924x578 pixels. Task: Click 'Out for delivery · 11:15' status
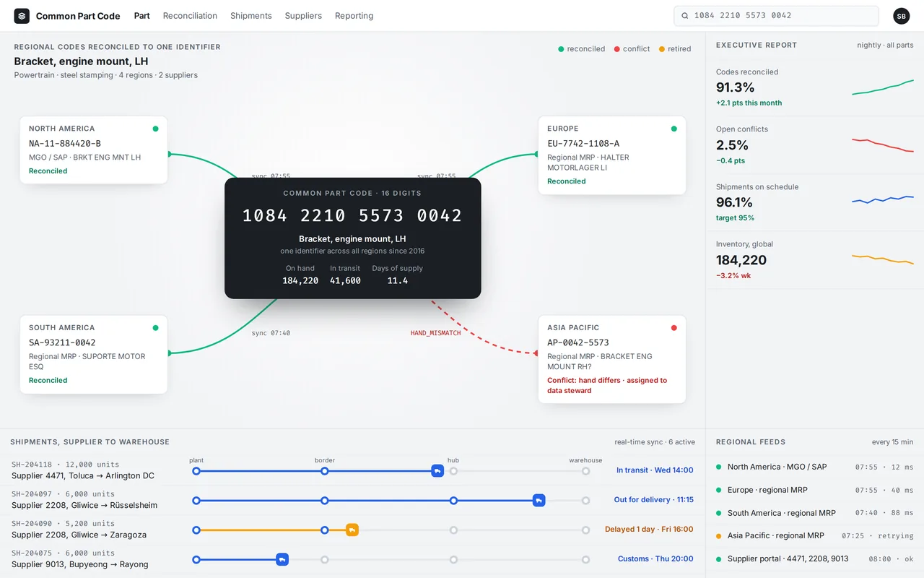(x=653, y=500)
